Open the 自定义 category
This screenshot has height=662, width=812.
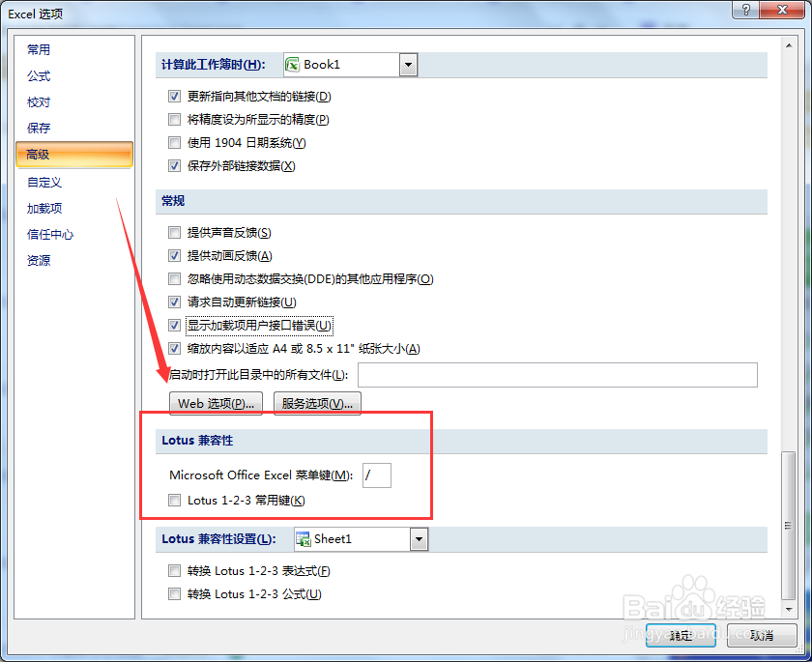[x=44, y=183]
